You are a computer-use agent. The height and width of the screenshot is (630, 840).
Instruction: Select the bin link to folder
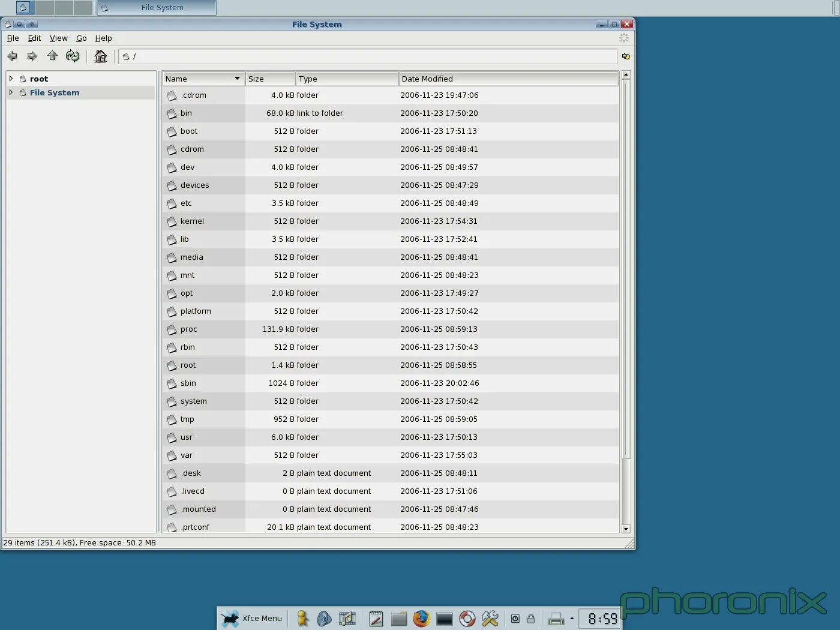click(391, 113)
